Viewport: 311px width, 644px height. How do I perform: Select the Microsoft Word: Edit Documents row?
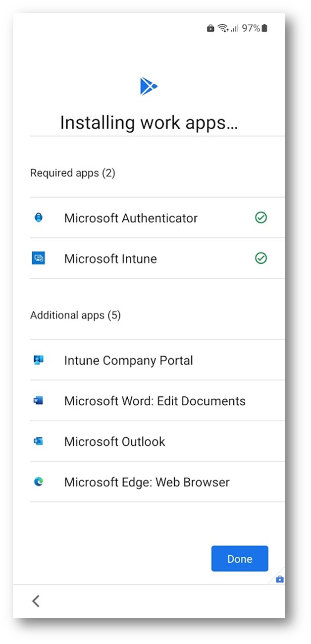(157, 401)
